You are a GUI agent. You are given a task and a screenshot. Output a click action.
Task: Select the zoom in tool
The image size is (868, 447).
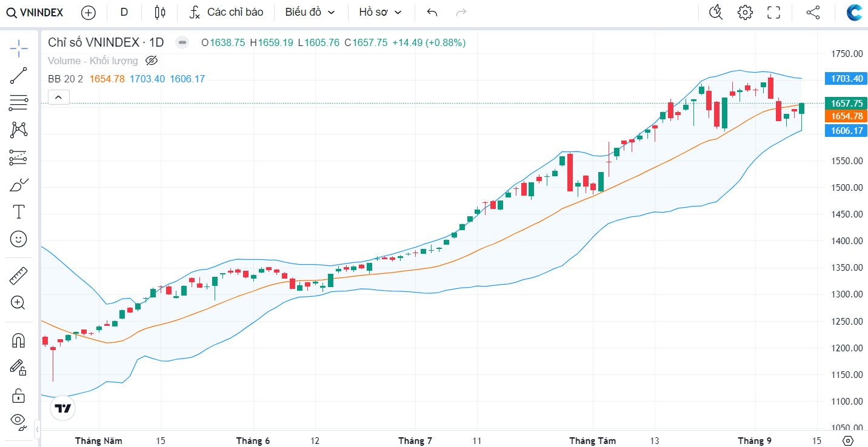(x=19, y=303)
